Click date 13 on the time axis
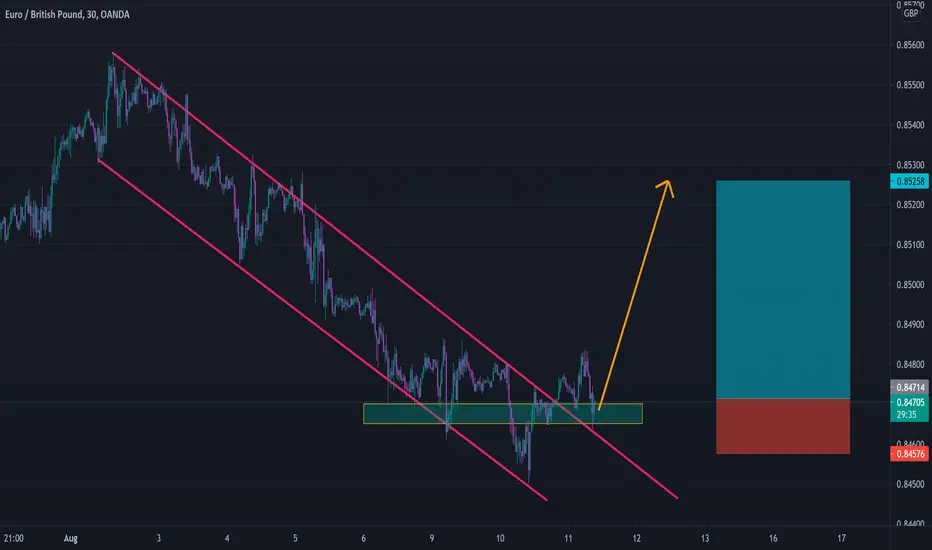 pyautogui.click(x=705, y=538)
